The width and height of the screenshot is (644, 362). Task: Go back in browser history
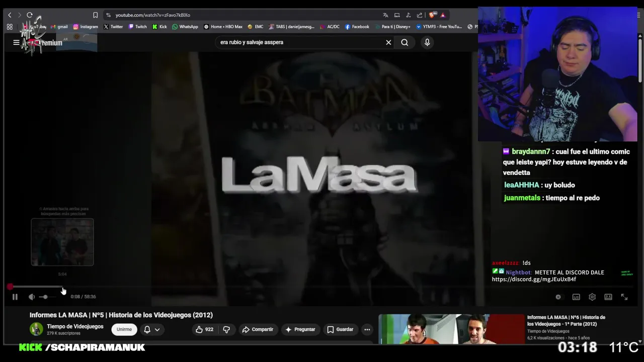tap(10, 15)
